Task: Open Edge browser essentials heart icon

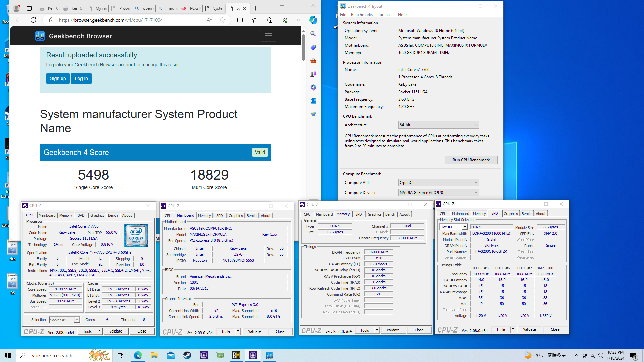Action: click(x=284, y=20)
